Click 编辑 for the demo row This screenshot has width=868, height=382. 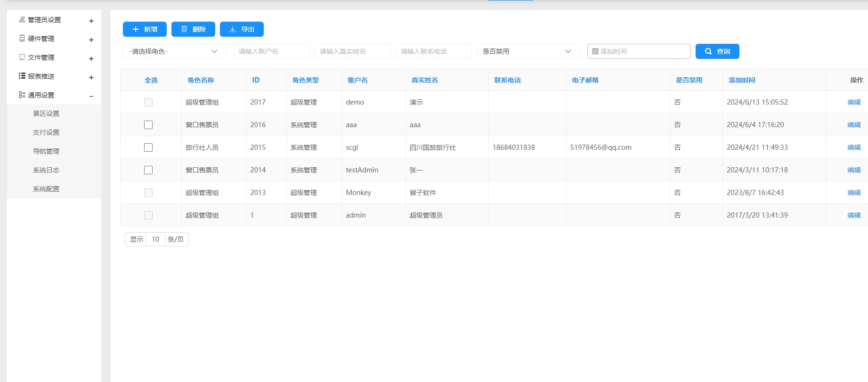pyautogui.click(x=854, y=102)
